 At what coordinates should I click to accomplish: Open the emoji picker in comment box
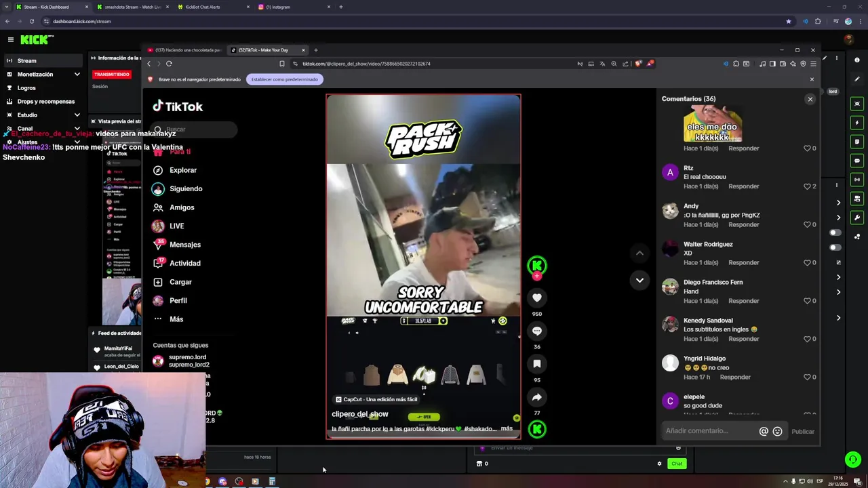pos(777,431)
